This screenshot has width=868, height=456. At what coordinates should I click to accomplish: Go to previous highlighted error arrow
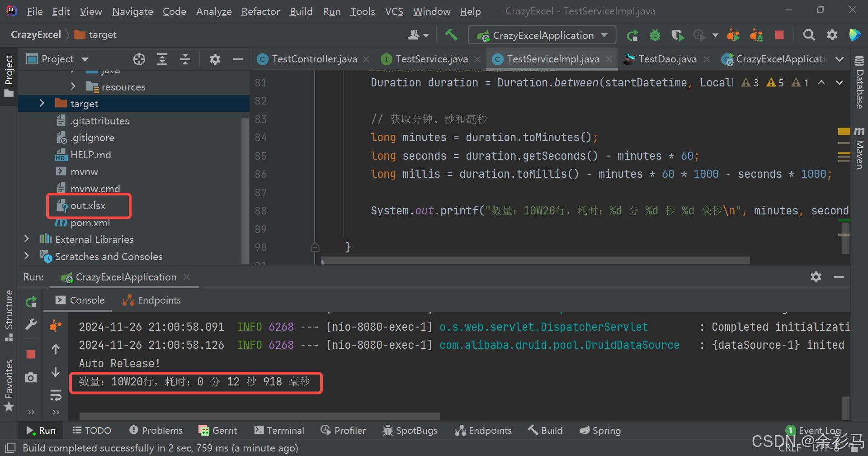pos(821,82)
